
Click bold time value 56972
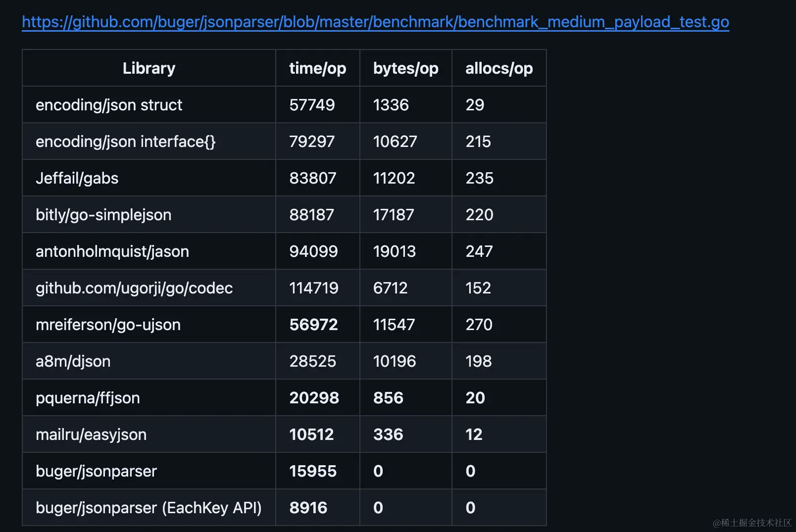(x=314, y=325)
